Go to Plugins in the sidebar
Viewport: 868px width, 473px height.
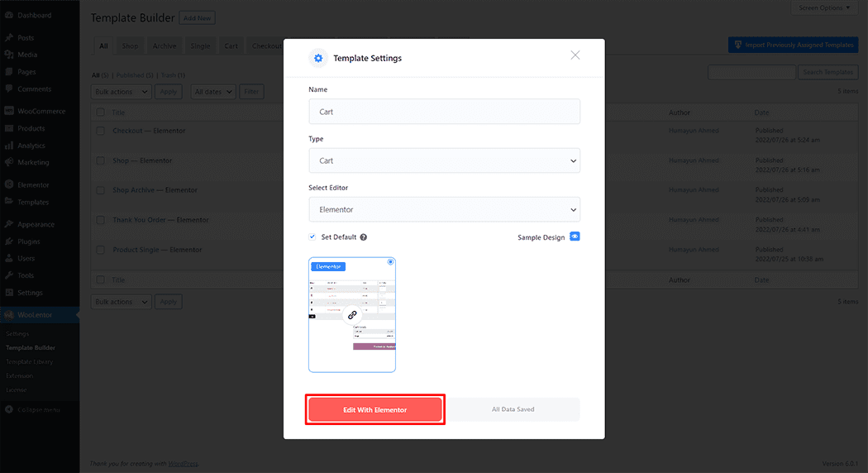click(x=28, y=241)
